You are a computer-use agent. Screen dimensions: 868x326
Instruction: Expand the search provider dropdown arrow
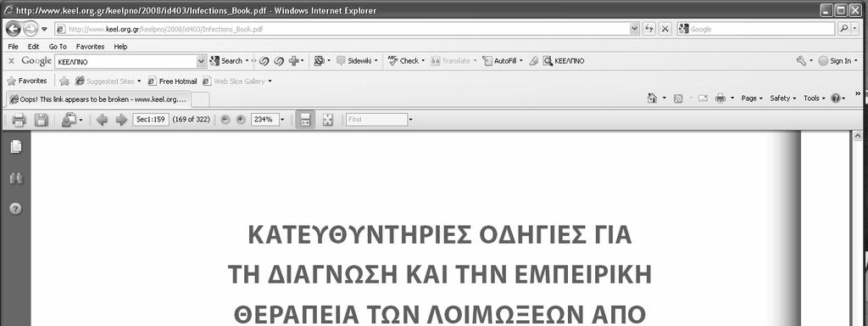[x=854, y=29]
